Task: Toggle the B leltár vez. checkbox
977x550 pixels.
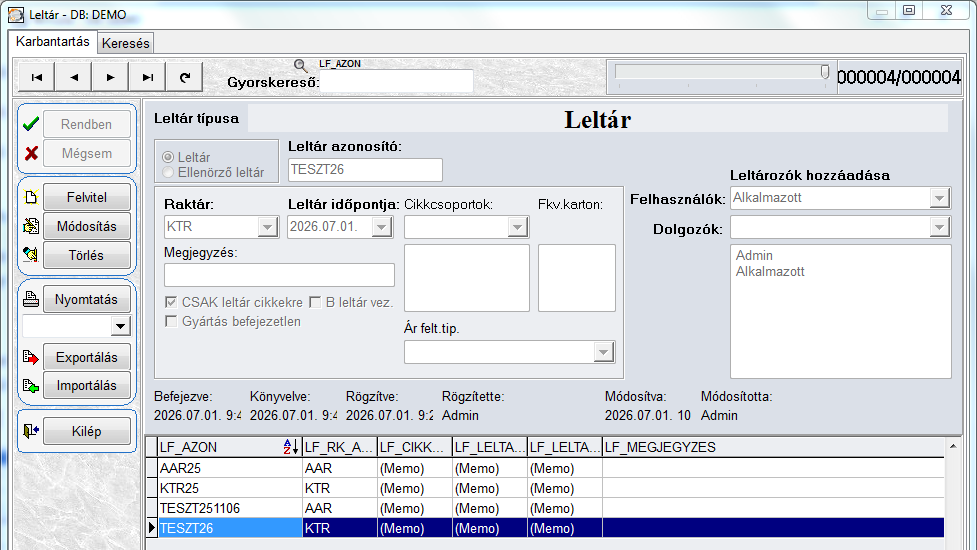Action: click(315, 302)
